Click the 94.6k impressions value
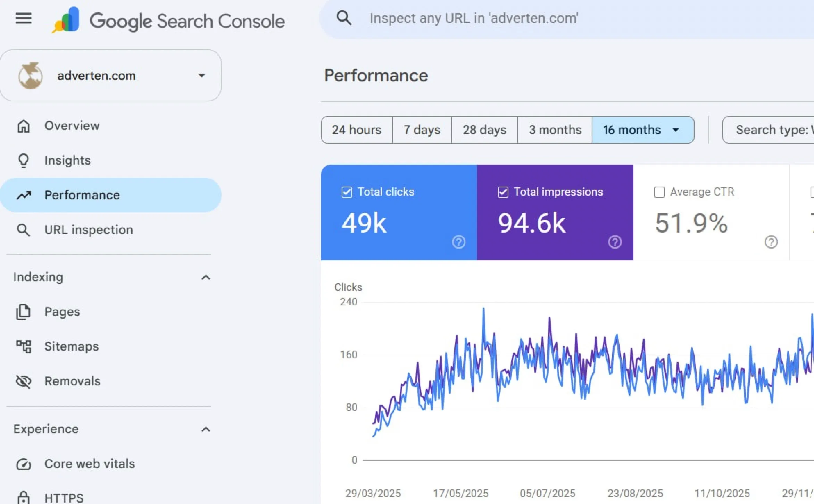This screenshot has width=814, height=504. pos(532,223)
